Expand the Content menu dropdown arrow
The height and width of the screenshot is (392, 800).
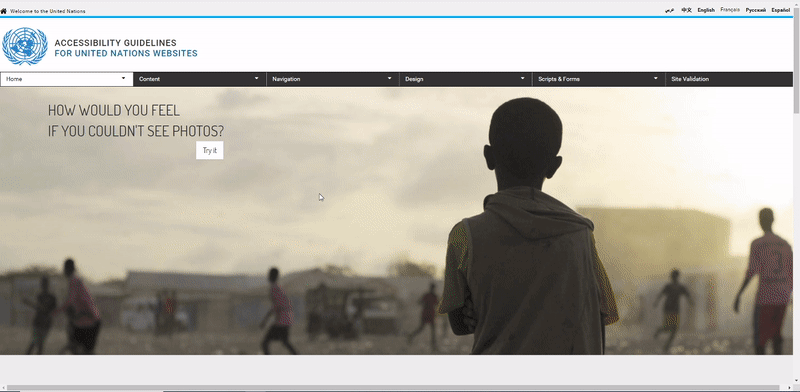pos(256,79)
